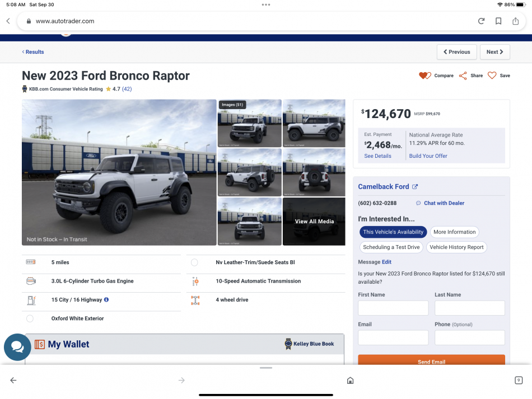Click the Phone optional input field
This screenshot has width=532, height=399.
[x=470, y=337]
